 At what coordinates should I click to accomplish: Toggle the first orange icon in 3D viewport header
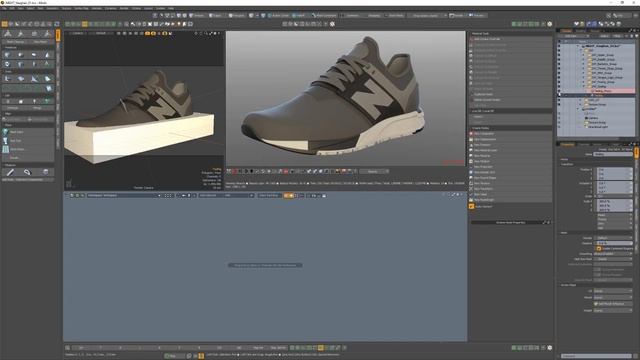pyautogui.click(x=148, y=33)
